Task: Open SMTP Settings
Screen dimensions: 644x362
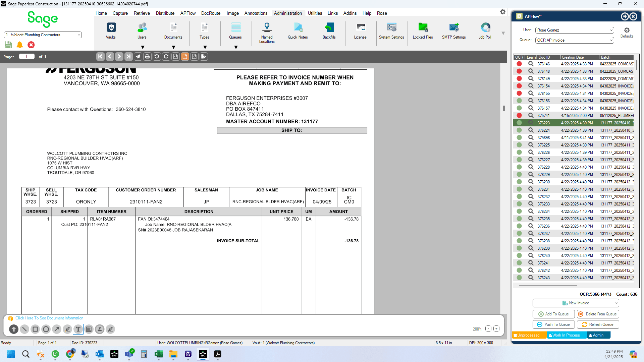Action: click(454, 31)
